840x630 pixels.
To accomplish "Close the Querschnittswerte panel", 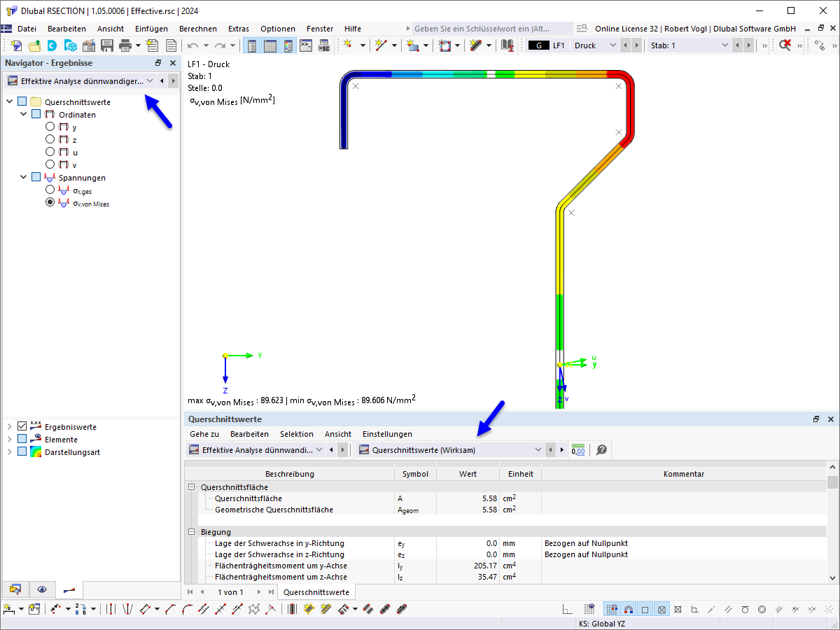I will coord(831,419).
